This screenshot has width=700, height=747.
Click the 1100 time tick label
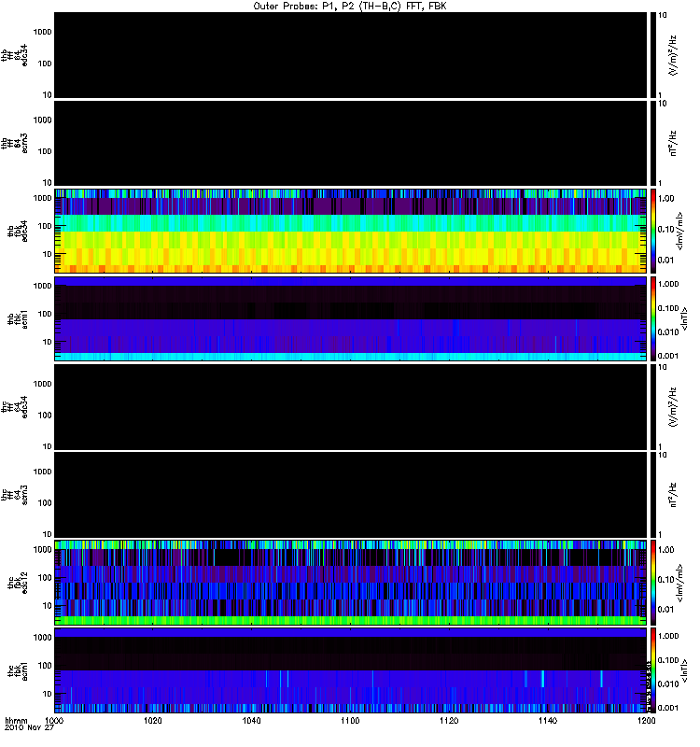coord(350,721)
